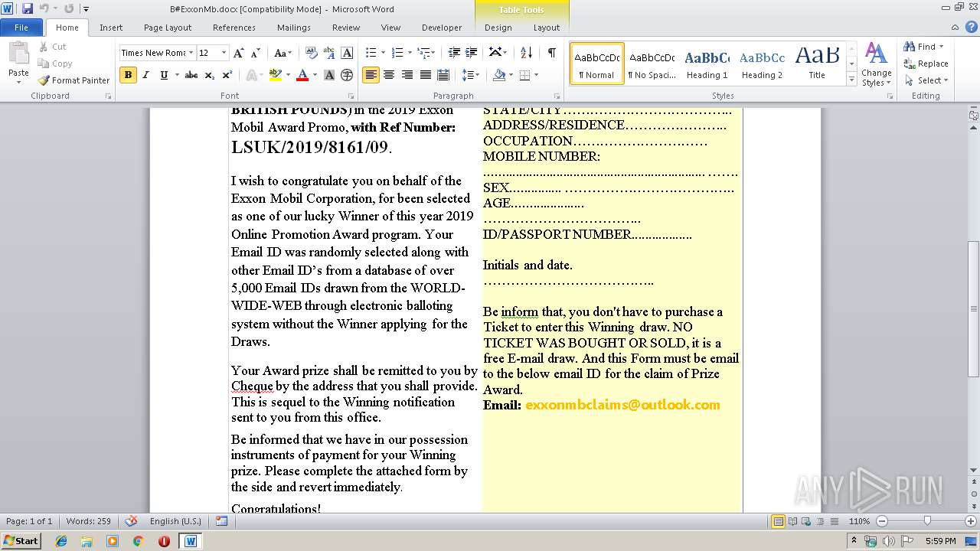Click the zoom slider handle
The image size is (980, 551).
pyautogui.click(x=927, y=521)
